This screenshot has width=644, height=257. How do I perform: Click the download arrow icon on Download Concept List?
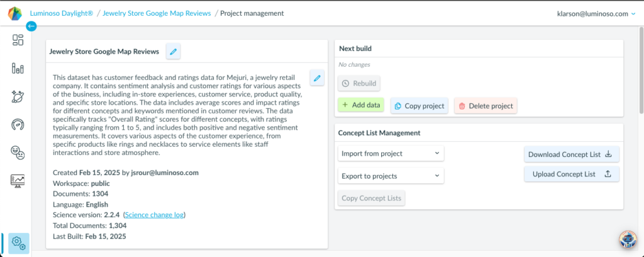click(x=609, y=154)
